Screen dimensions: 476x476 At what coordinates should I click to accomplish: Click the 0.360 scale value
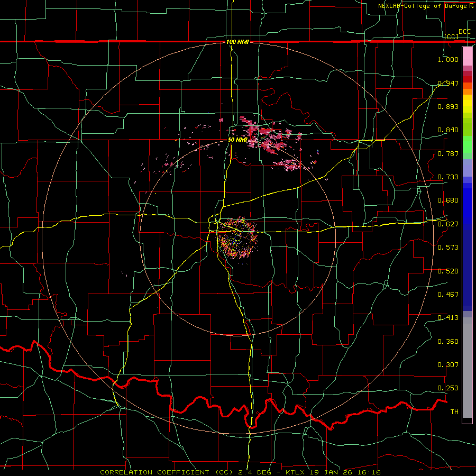(448, 342)
